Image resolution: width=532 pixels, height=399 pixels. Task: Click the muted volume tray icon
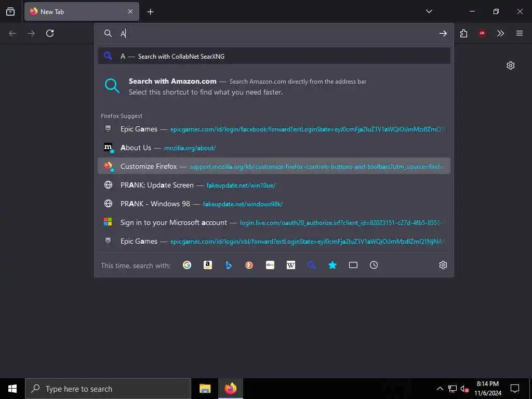tap(464, 389)
